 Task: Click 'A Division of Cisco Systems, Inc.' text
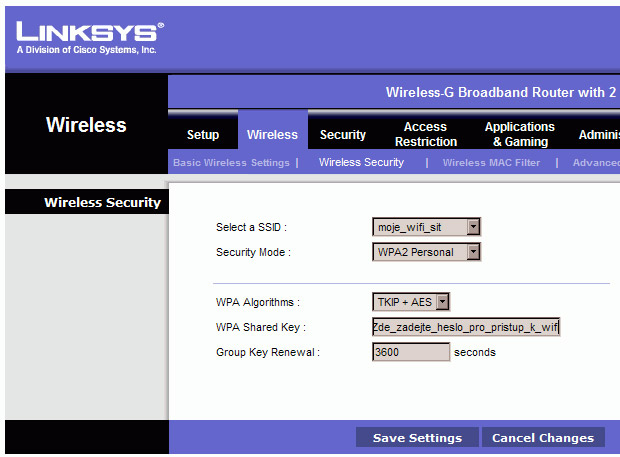(87, 50)
